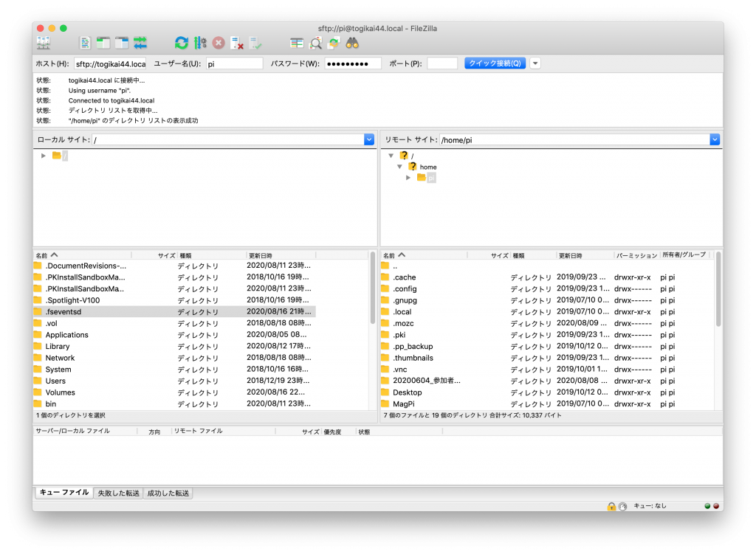This screenshot has height=554, width=756.
Task: Click the disconnect from server icon
Action: [237, 43]
